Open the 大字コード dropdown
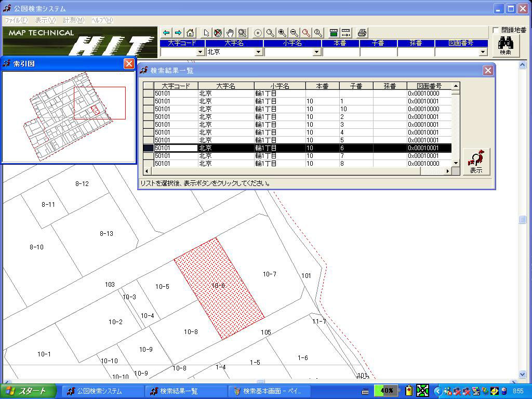532x399 pixels. click(x=200, y=52)
